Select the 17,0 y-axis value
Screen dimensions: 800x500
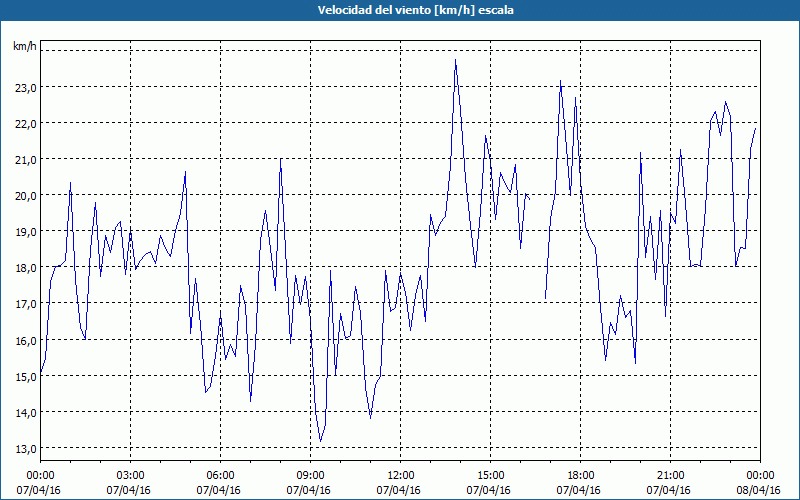point(26,304)
